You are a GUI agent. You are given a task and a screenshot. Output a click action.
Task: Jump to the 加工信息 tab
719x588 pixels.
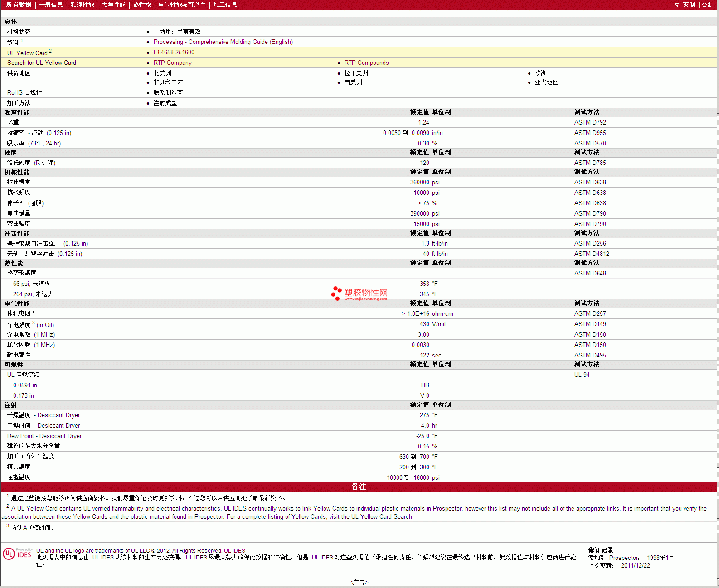pos(225,5)
